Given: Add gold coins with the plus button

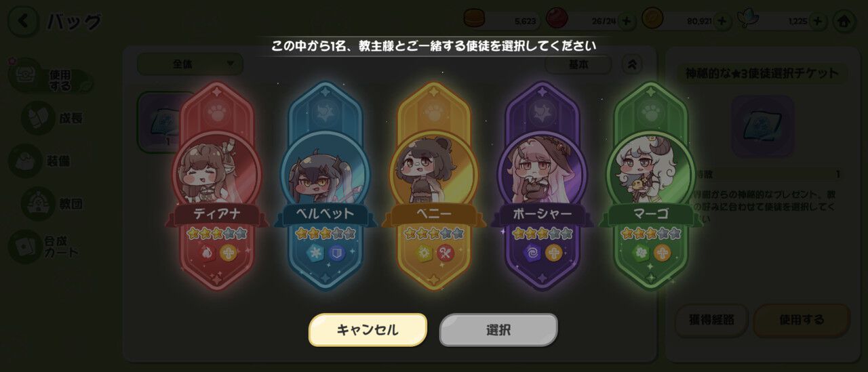Looking at the screenshot, I should tap(722, 21).
